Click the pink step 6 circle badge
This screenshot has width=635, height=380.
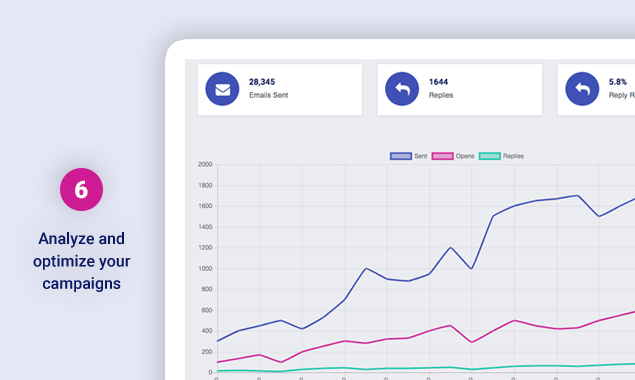(81, 189)
